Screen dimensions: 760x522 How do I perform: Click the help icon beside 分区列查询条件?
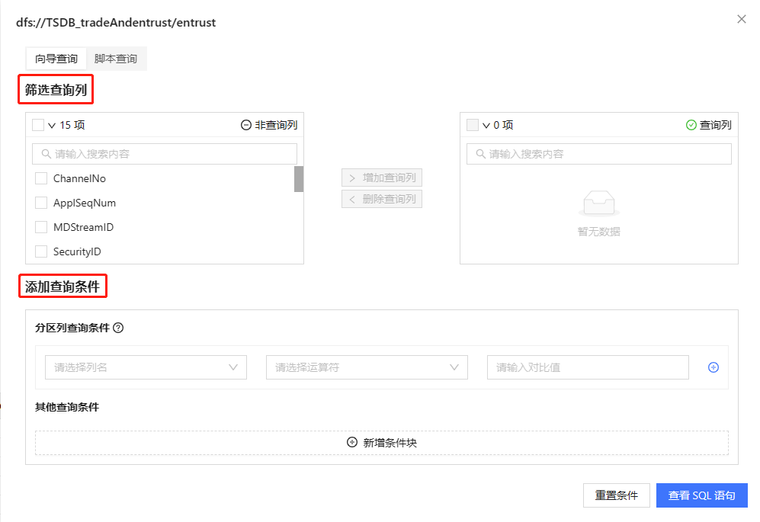click(x=118, y=328)
